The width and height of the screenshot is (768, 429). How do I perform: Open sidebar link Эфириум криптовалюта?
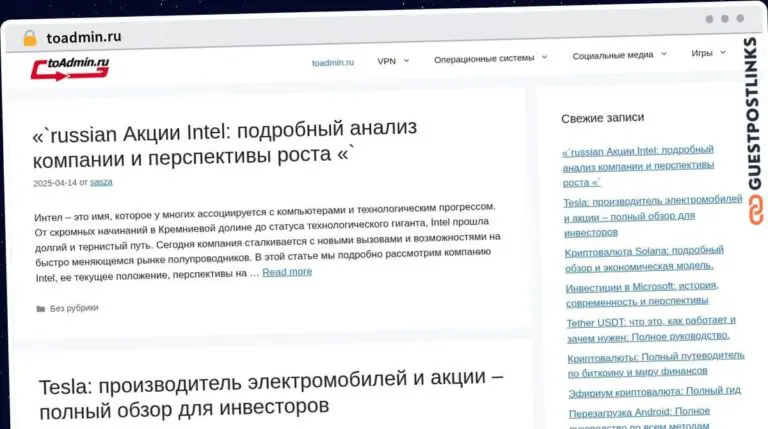[654, 392]
